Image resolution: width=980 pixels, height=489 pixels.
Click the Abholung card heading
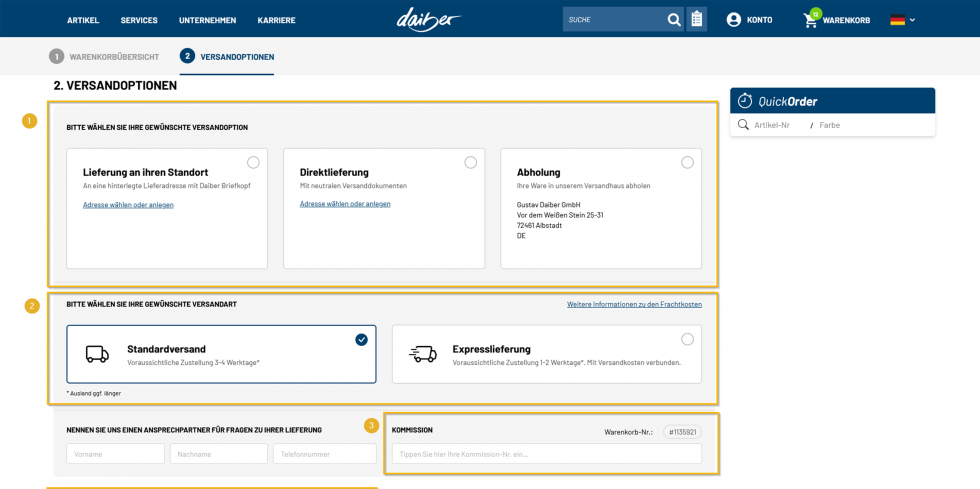point(539,173)
